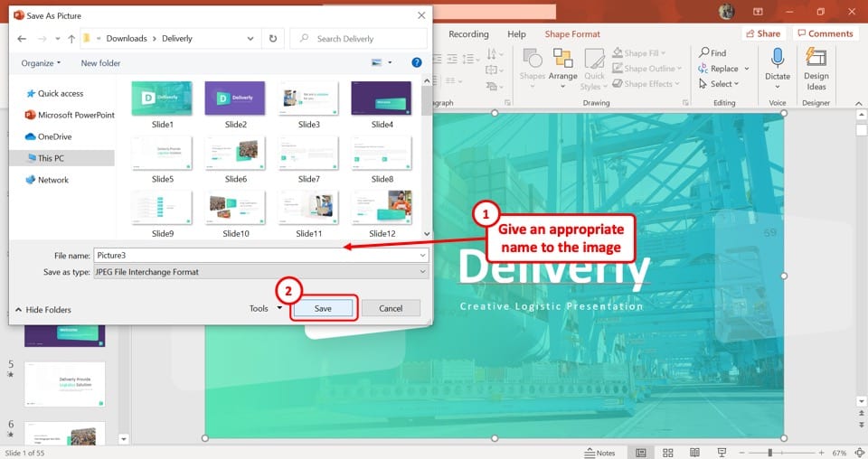Open dialog help question mark

[x=417, y=62]
